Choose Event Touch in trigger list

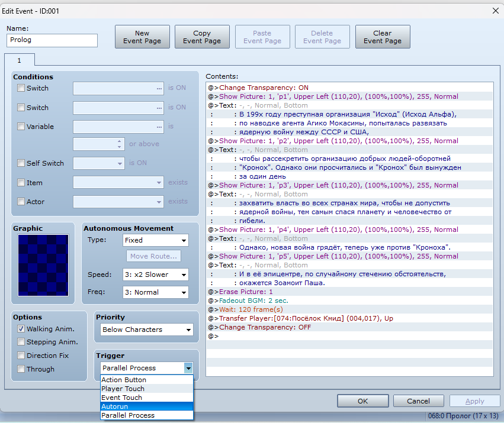(x=147, y=398)
